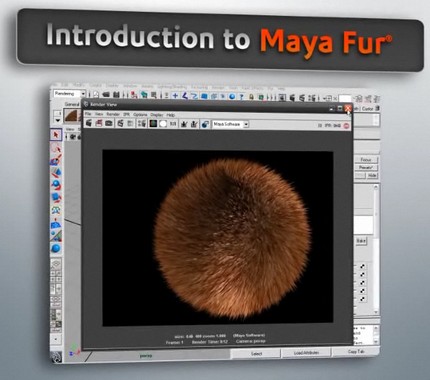This screenshot has width=430, height=380.
Task: Switch to the Custom shelf tab
Action: tap(368, 109)
